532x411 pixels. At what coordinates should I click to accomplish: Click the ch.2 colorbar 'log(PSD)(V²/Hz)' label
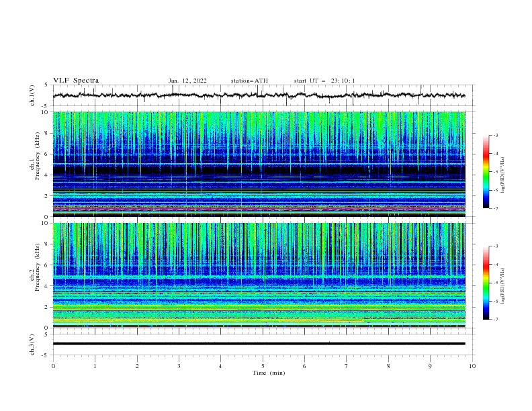tap(503, 286)
